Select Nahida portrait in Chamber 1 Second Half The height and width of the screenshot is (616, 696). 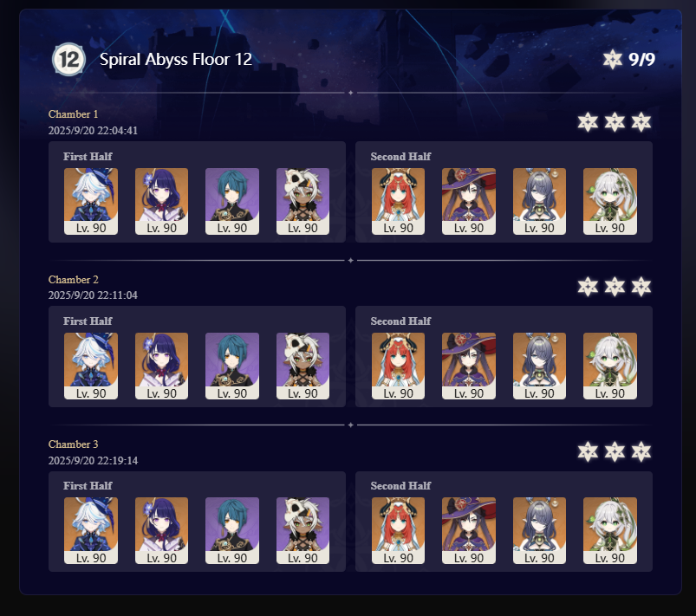pyautogui.click(x=610, y=201)
